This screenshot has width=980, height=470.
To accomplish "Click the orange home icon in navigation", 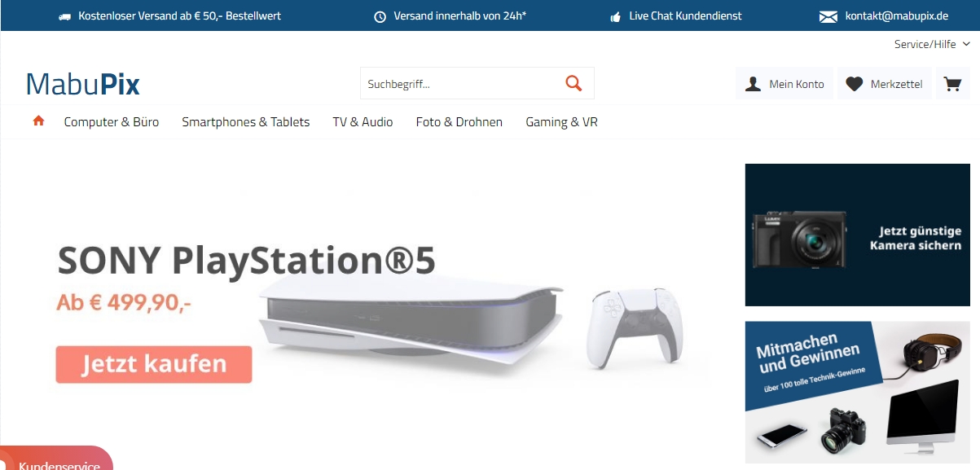I will 38,121.
